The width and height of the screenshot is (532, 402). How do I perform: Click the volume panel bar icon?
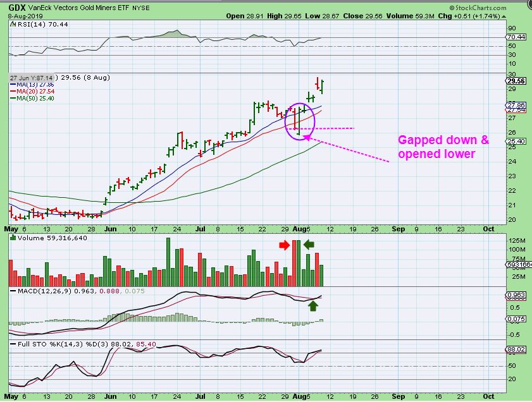coord(13,238)
